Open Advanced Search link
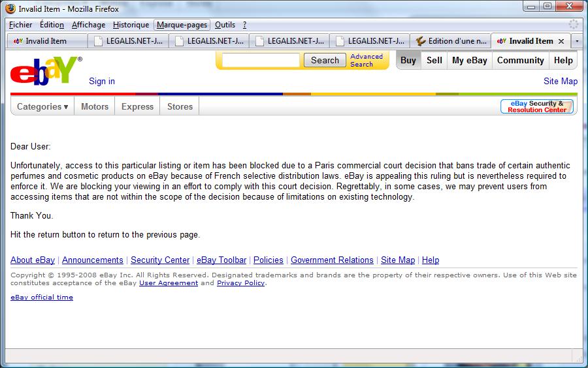The height and width of the screenshot is (368, 588). click(367, 60)
